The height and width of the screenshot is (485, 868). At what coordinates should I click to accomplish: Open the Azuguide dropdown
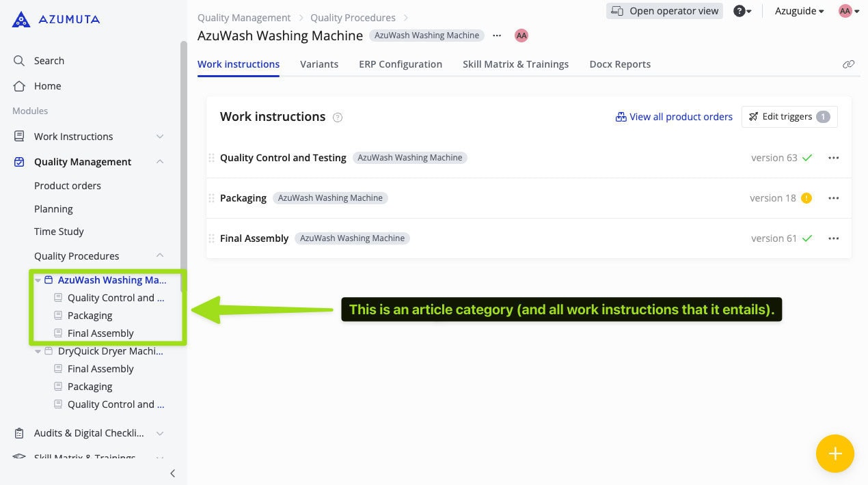pos(799,11)
